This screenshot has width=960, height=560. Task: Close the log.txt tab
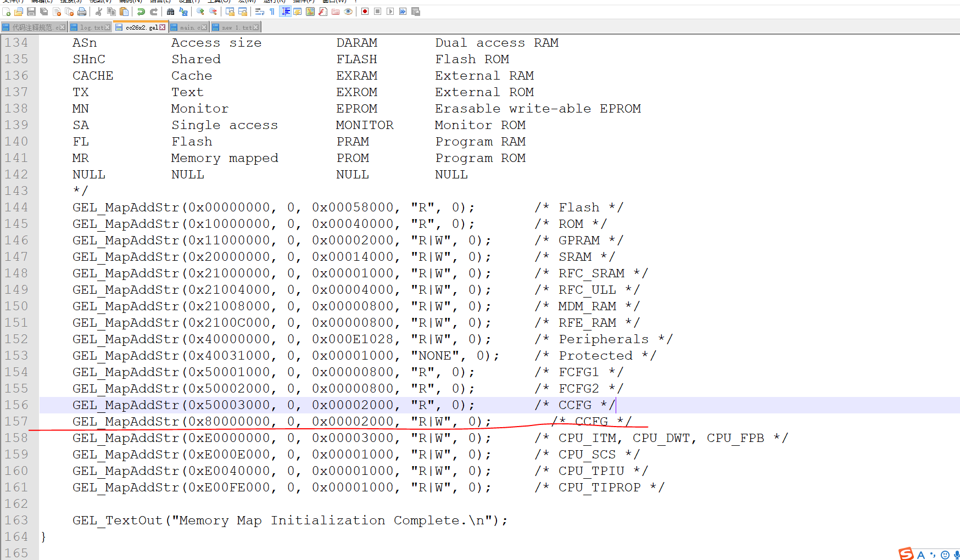[108, 27]
